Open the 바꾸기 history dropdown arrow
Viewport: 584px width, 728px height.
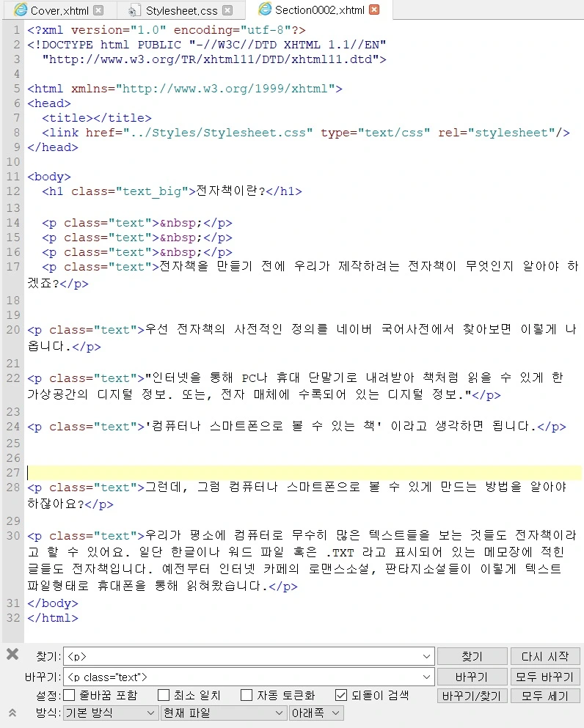coord(426,677)
